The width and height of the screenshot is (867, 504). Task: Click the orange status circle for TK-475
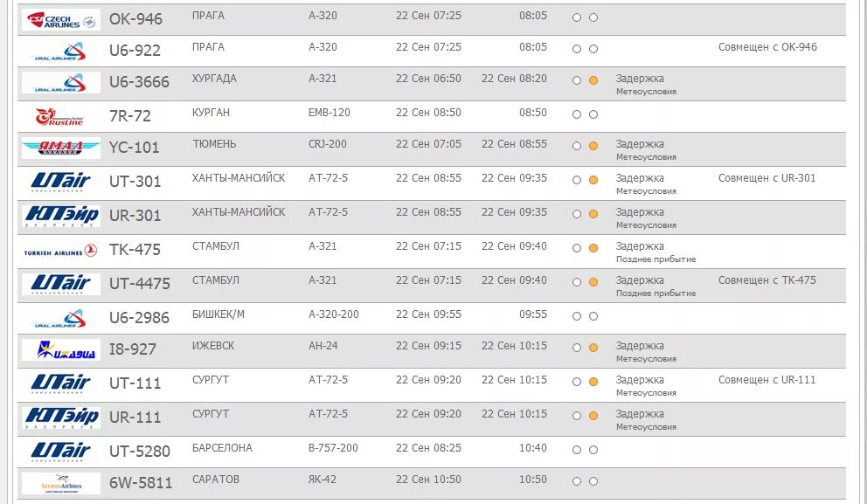(x=593, y=248)
